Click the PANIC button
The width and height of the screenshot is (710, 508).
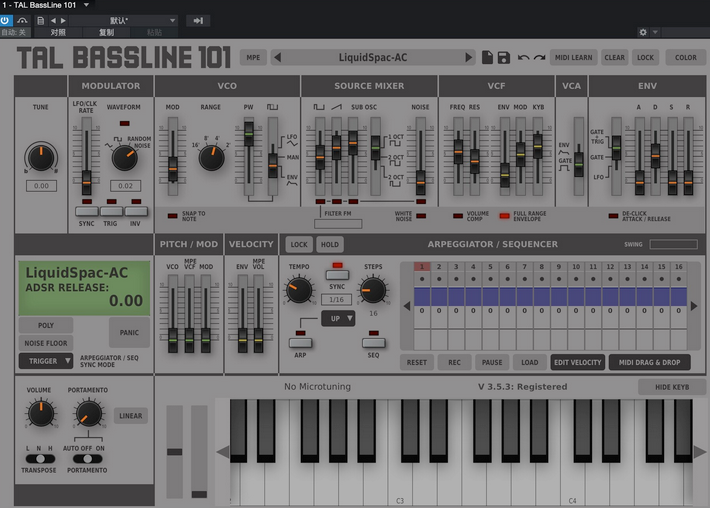[x=129, y=332]
